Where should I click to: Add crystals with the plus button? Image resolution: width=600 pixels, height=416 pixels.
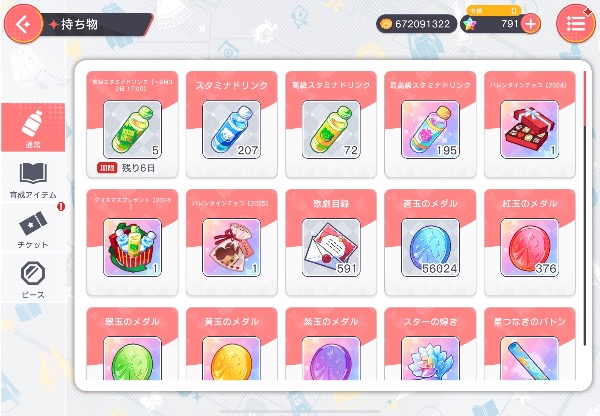(x=531, y=24)
